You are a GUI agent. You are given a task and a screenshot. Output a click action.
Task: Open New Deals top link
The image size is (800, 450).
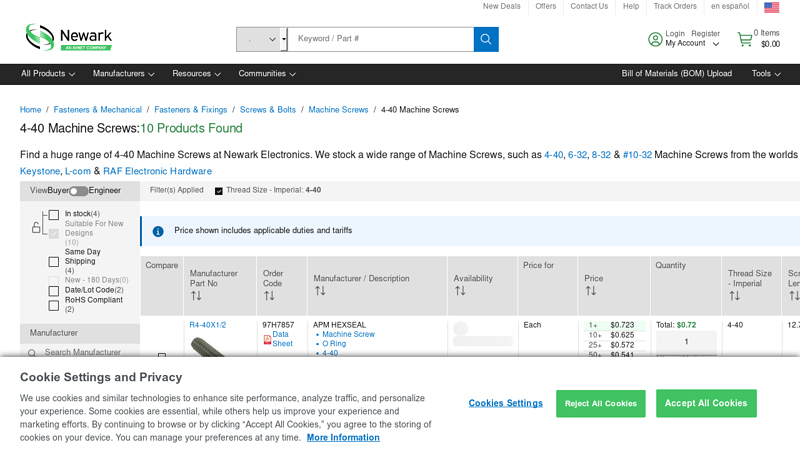coord(501,6)
